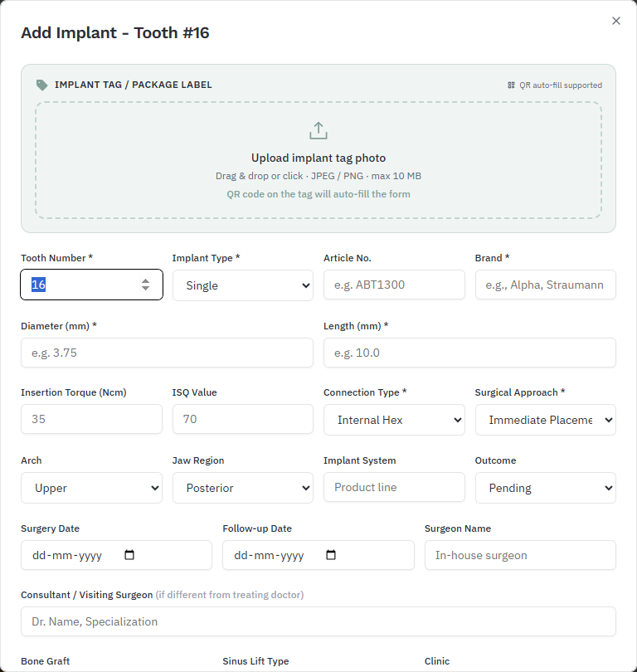637x672 pixels.
Task: Focus the Length (mm) field
Action: (x=469, y=353)
